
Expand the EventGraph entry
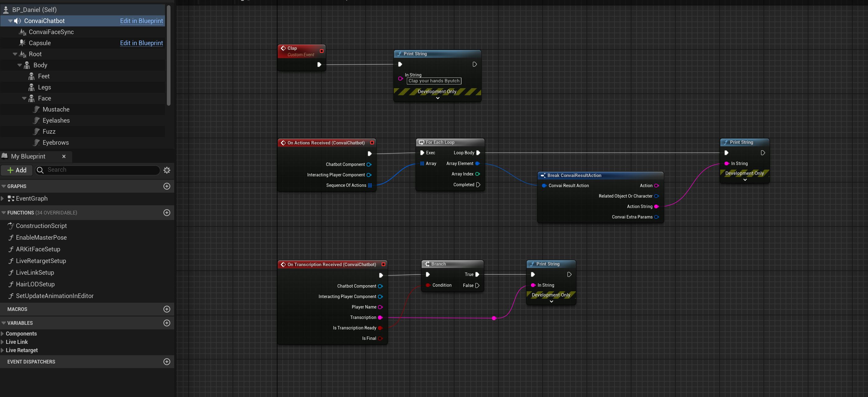click(x=2, y=198)
